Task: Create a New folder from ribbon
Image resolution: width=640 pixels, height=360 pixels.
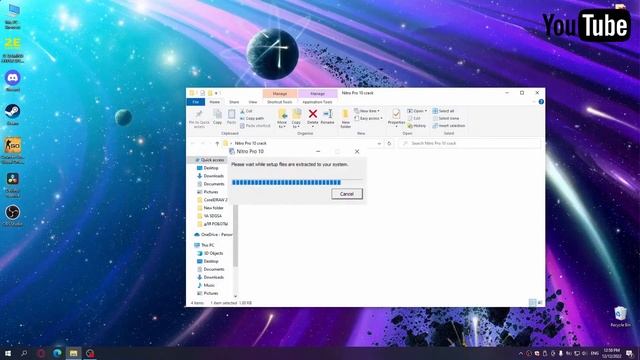Action: pyautogui.click(x=346, y=119)
